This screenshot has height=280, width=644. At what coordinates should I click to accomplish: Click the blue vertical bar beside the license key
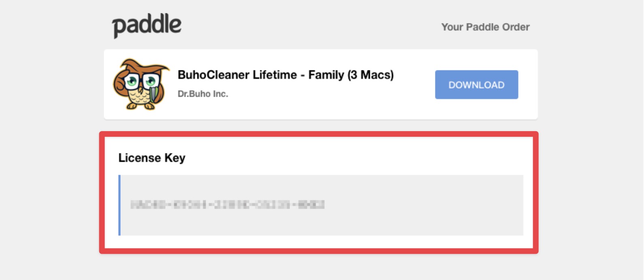pyautogui.click(x=119, y=205)
